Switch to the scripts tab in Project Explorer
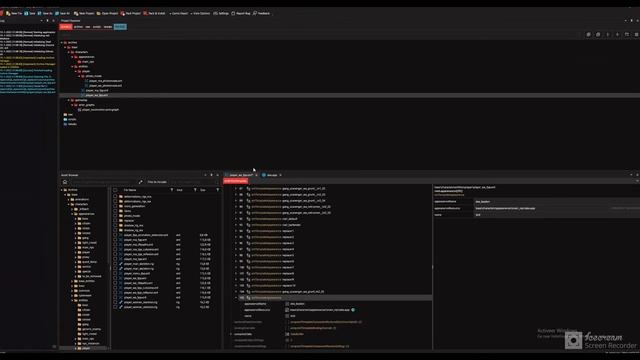Image resolution: width=640 pixels, height=360 pixels. pyautogui.click(x=97, y=27)
